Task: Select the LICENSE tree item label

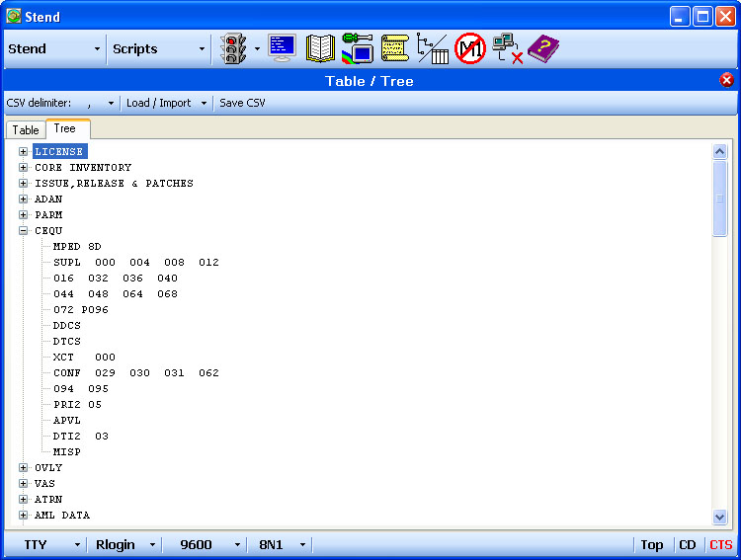Action: tap(59, 152)
